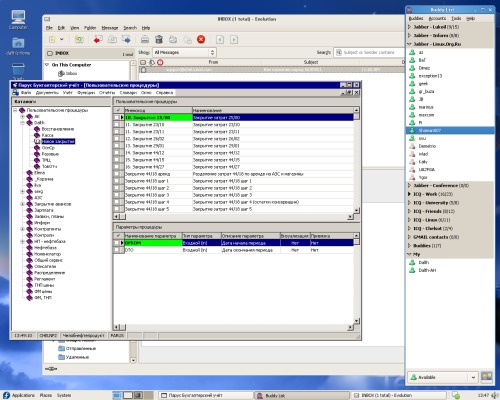Click the send/receive icon in Evolution toolbar
The width and height of the screenshot is (500, 400).
pyautogui.click(x=79, y=39)
